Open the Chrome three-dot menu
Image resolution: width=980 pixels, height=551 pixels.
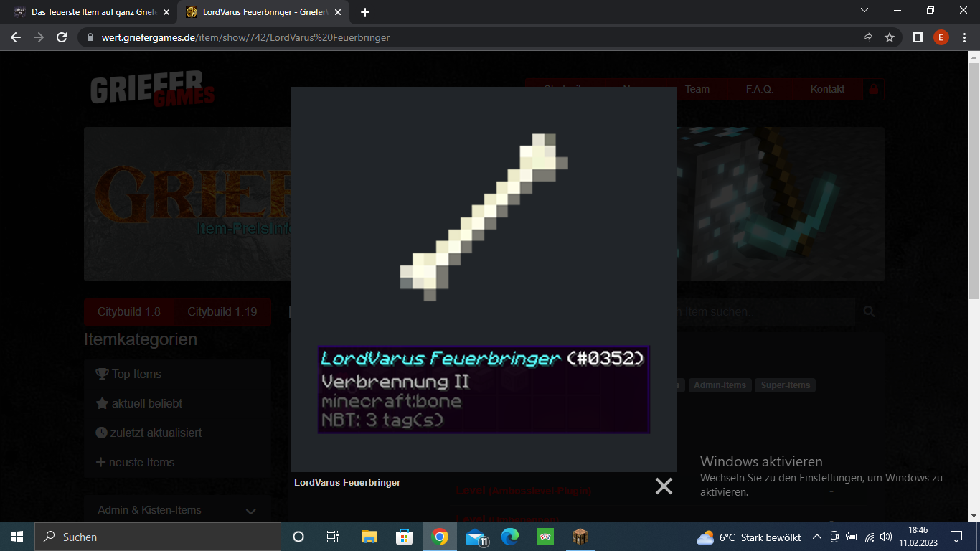(963, 37)
